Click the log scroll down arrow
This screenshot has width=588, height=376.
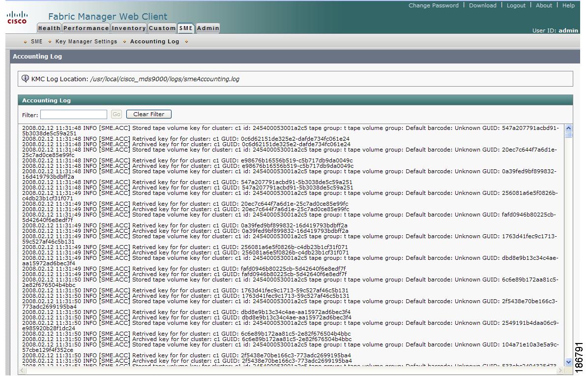[x=568, y=362]
